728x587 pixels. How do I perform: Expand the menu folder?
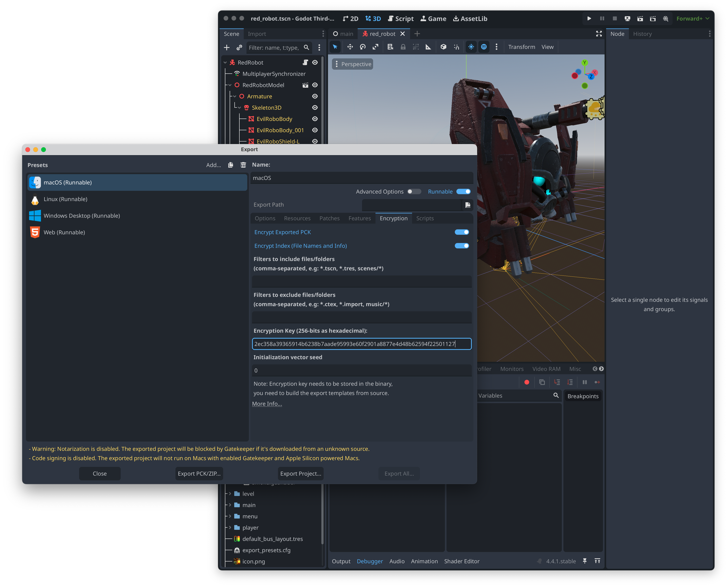click(x=230, y=517)
